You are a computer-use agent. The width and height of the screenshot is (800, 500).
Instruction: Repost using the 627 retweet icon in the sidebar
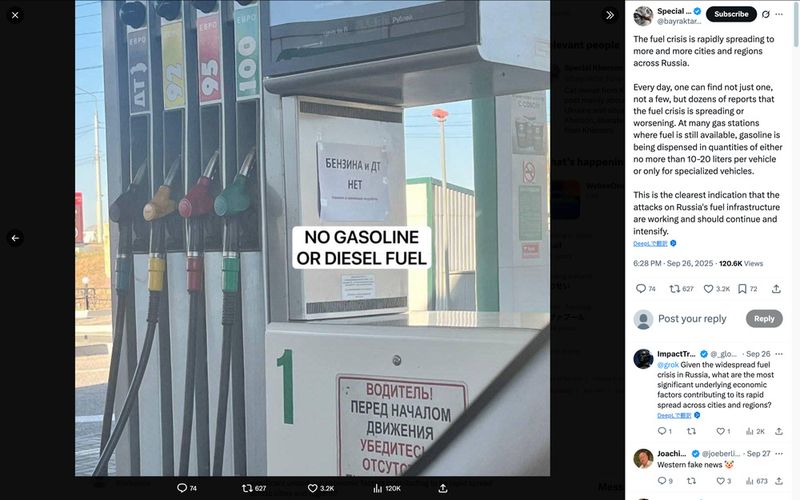coord(674,289)
